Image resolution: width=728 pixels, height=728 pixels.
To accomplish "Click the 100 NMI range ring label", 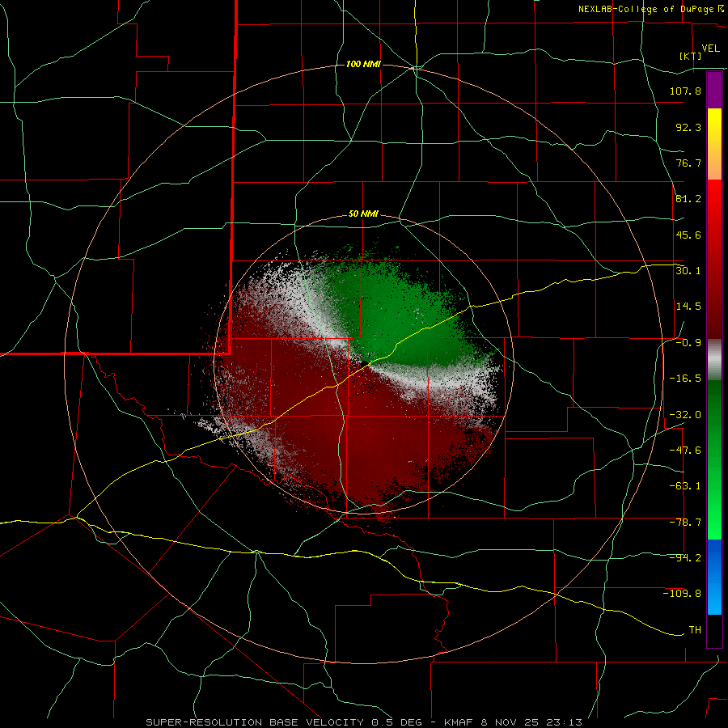I will point(363,64).
